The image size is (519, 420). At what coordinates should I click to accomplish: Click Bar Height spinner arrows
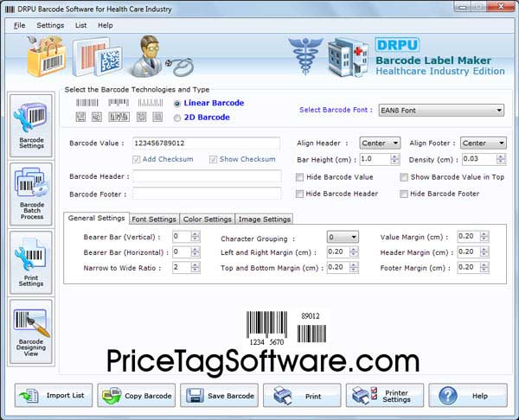(x=394, y=159)
